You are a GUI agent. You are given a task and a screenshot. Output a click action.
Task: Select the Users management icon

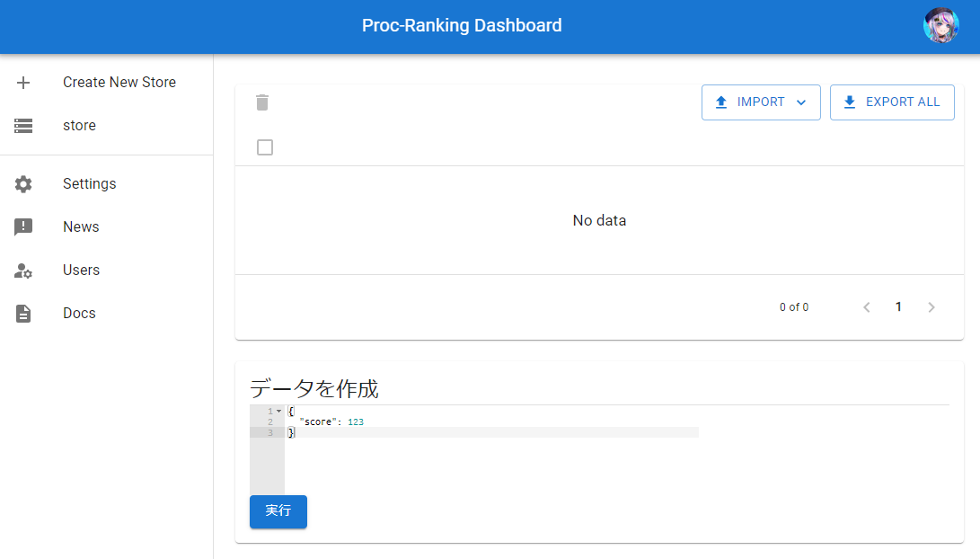coord(22,270)
